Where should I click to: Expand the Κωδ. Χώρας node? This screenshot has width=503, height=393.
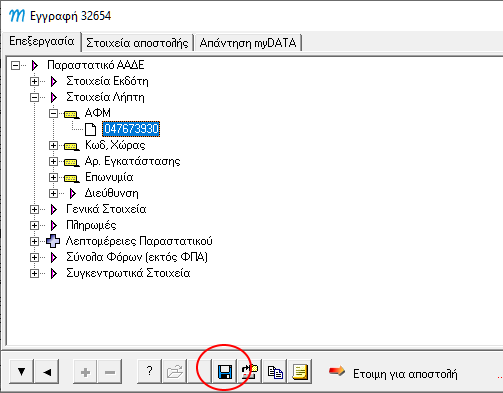tap(53, 145)
